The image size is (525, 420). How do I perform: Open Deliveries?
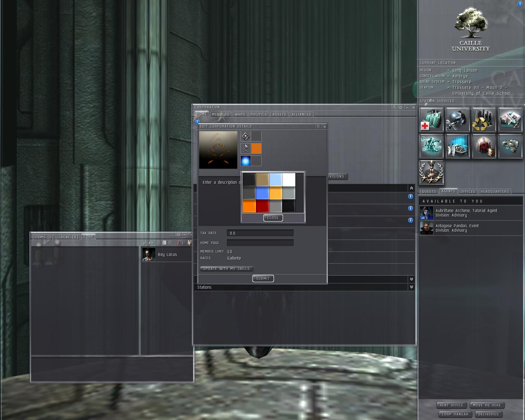[488, 414]
